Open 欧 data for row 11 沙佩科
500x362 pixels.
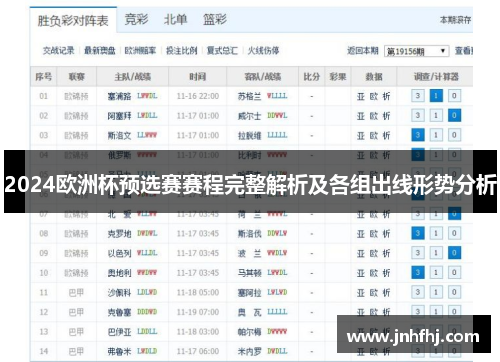click(374, 293)
